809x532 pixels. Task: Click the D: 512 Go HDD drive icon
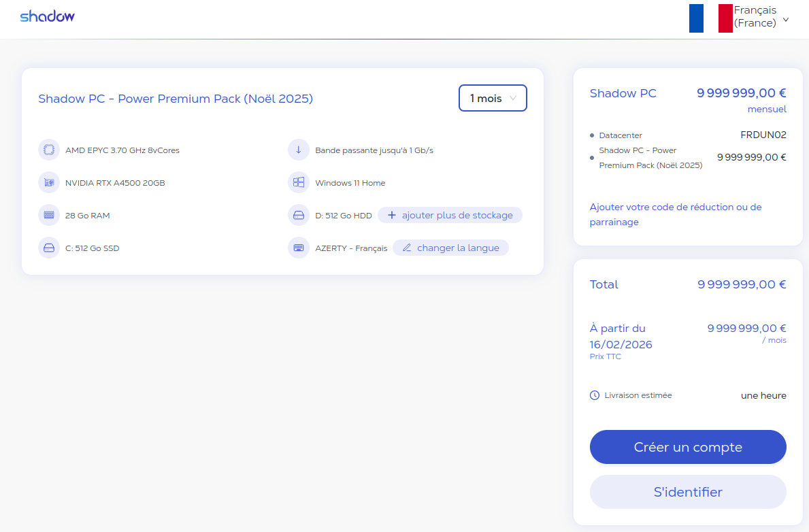[299, 215]
